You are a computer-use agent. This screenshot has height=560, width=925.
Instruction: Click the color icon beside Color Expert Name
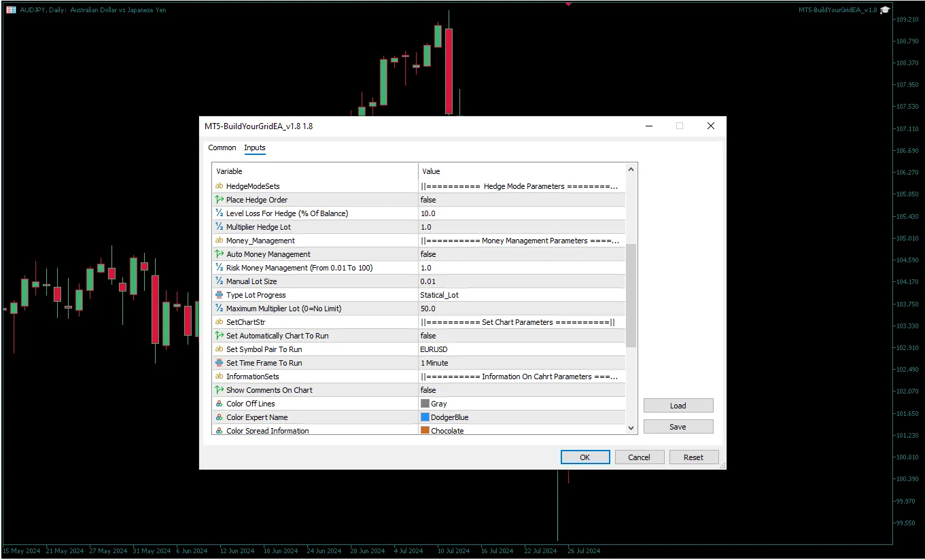(220, 417)
